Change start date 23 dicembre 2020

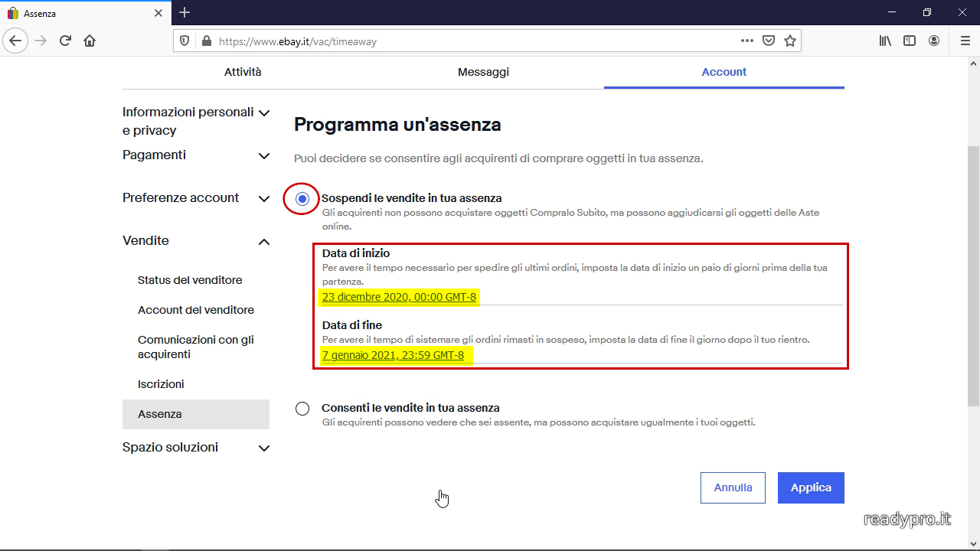tap(399, 297)
